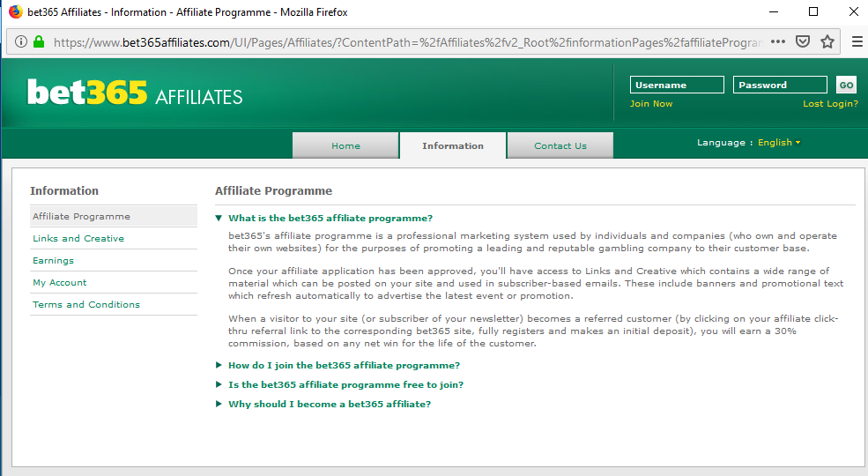Viewport: 868px width, 476px height.
Task: Maximize the Firefox window
Action: click(813, 11)
